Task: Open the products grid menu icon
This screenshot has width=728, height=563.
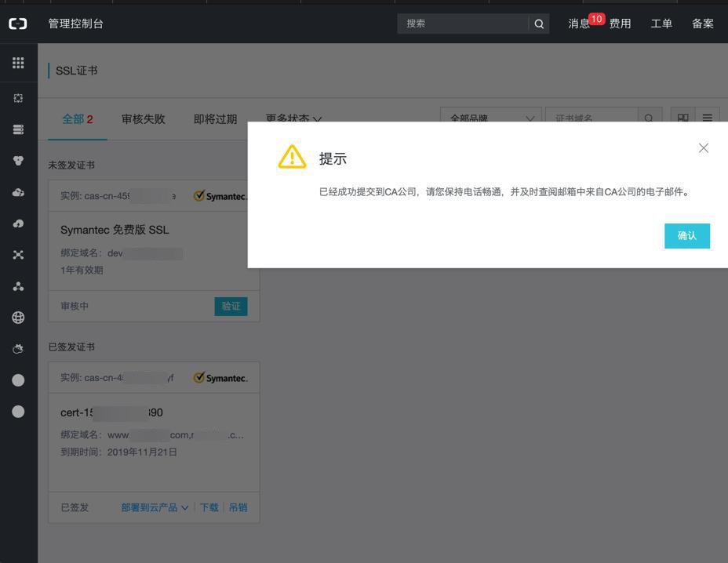Action: [18, 63]
